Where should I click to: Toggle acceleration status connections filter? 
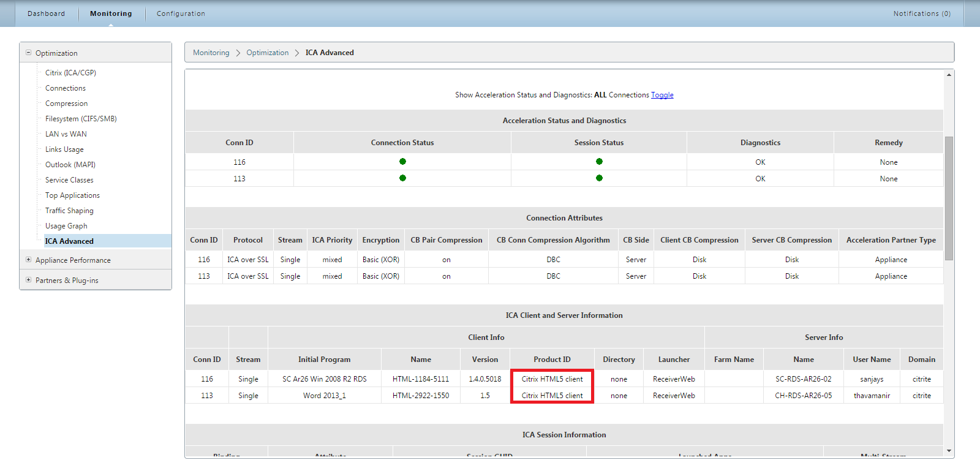(x=662, y=95)
